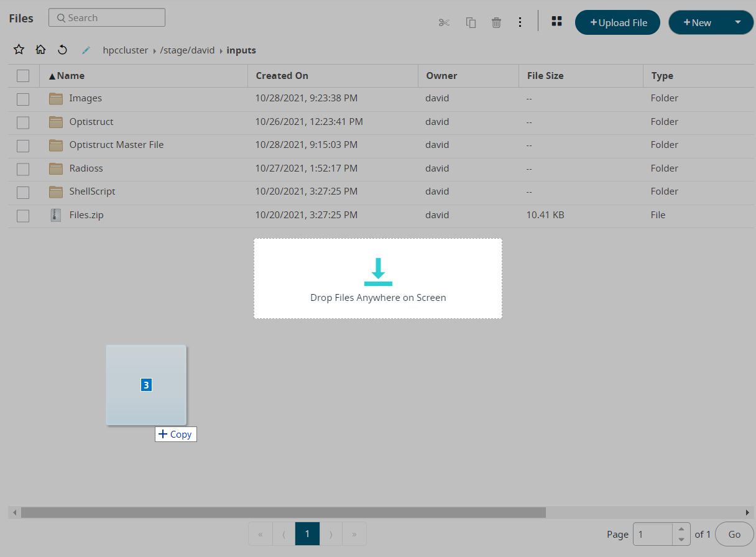This screenshot has height=557, width=756.
Task: Click the refresh icon
Action: click(x=62, y=50)
